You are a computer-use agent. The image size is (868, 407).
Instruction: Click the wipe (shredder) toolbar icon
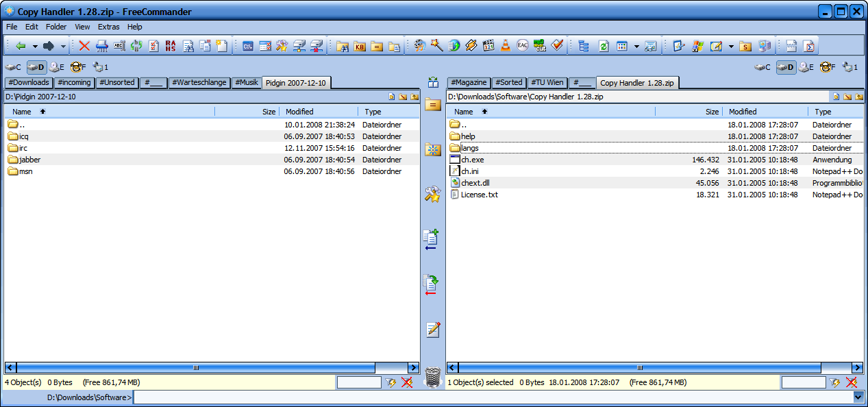(x=101, y=46)
